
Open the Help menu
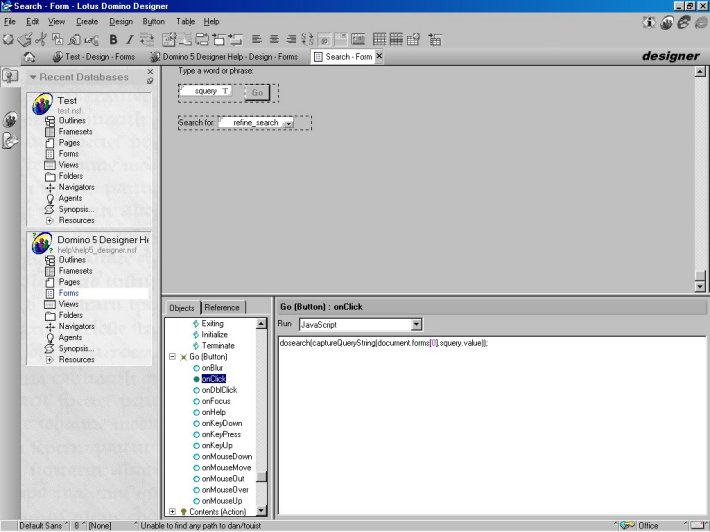211,21
